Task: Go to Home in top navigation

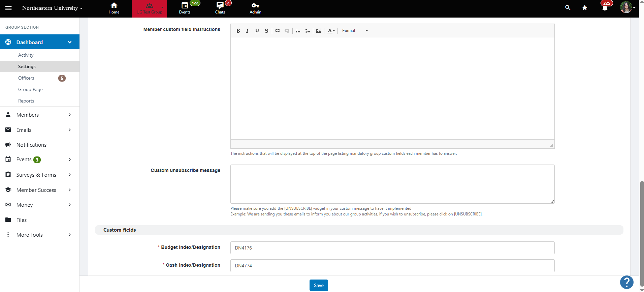Action: tap(114, 8)
